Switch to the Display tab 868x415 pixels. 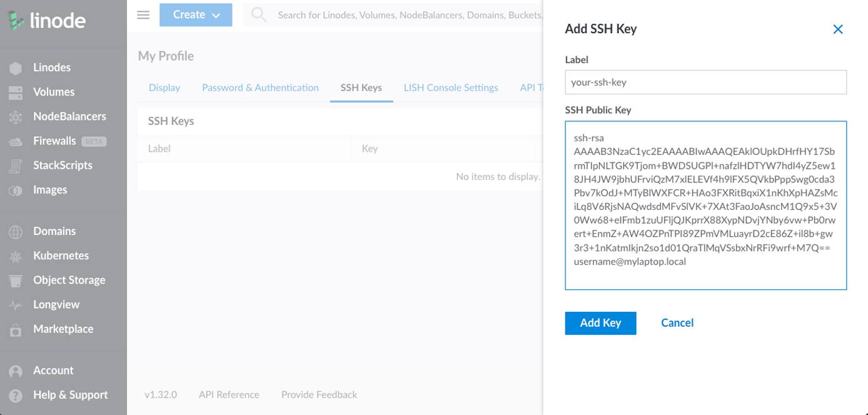(164, 87)
